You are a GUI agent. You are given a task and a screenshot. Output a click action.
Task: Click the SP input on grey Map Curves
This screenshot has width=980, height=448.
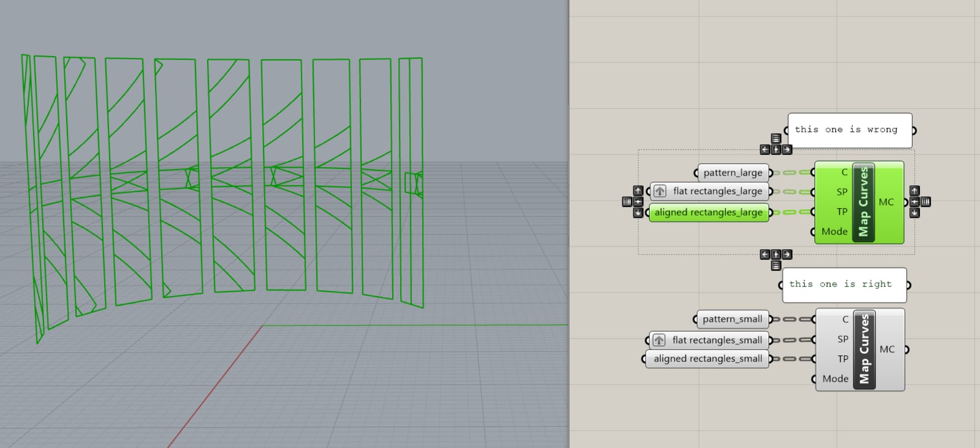843,339
